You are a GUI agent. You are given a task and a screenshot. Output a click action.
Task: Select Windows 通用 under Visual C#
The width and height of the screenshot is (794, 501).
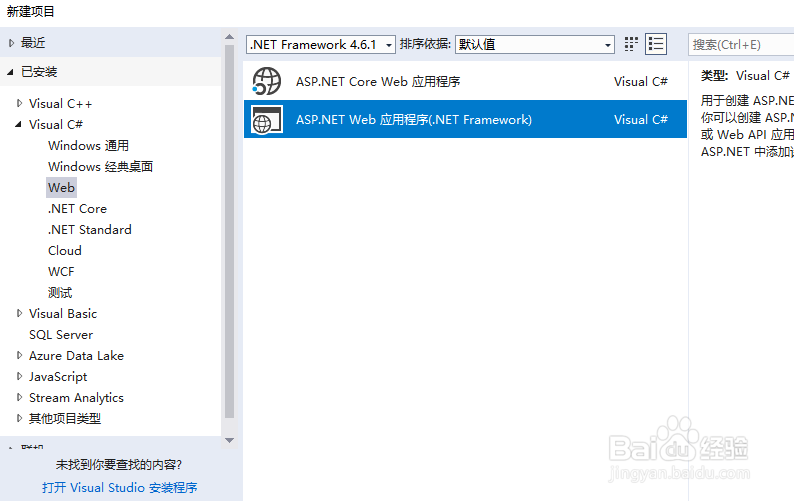coord(88,146)
